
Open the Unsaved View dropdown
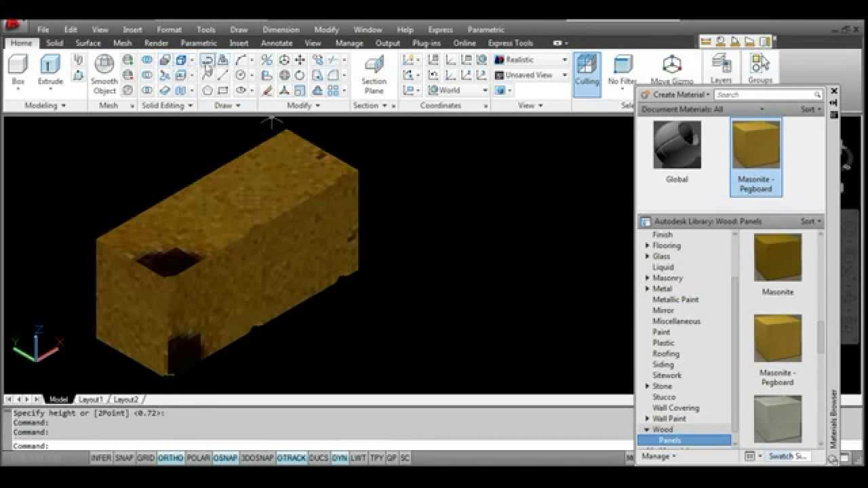[531, 75]
